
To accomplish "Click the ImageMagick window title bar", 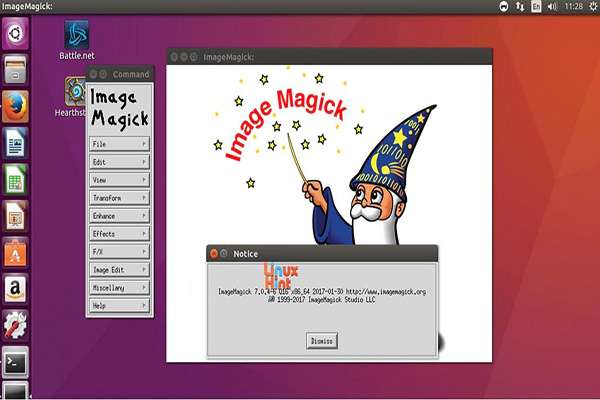I will [329, 57].
